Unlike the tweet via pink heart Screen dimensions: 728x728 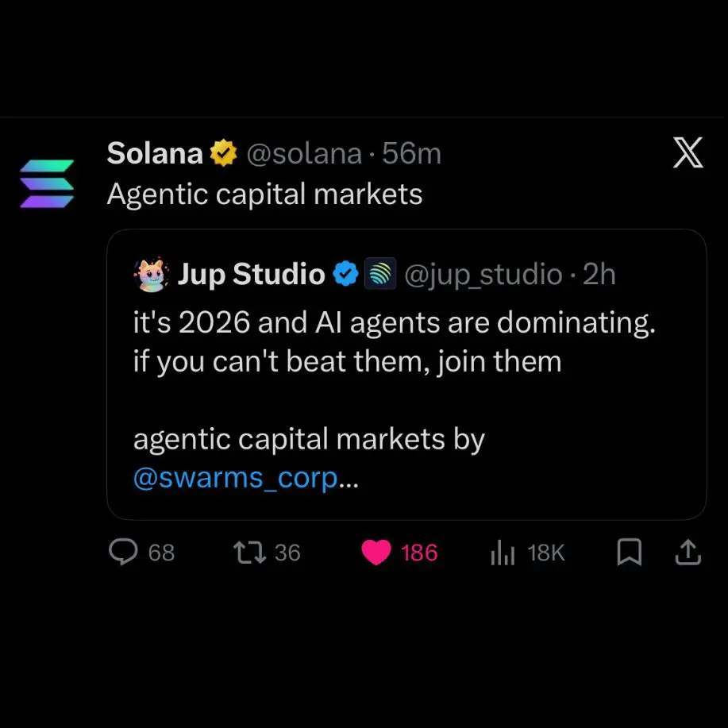(x=376, y=552)
